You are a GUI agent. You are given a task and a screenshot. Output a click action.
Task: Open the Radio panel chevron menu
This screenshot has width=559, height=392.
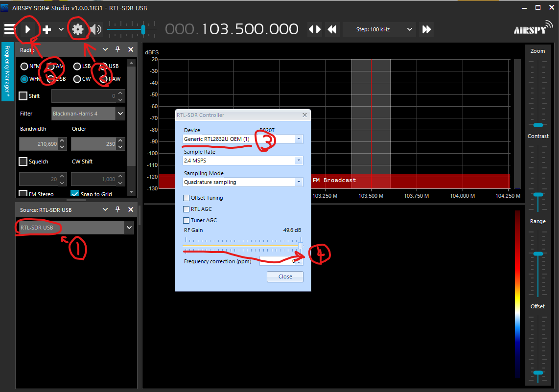(105, 49)
